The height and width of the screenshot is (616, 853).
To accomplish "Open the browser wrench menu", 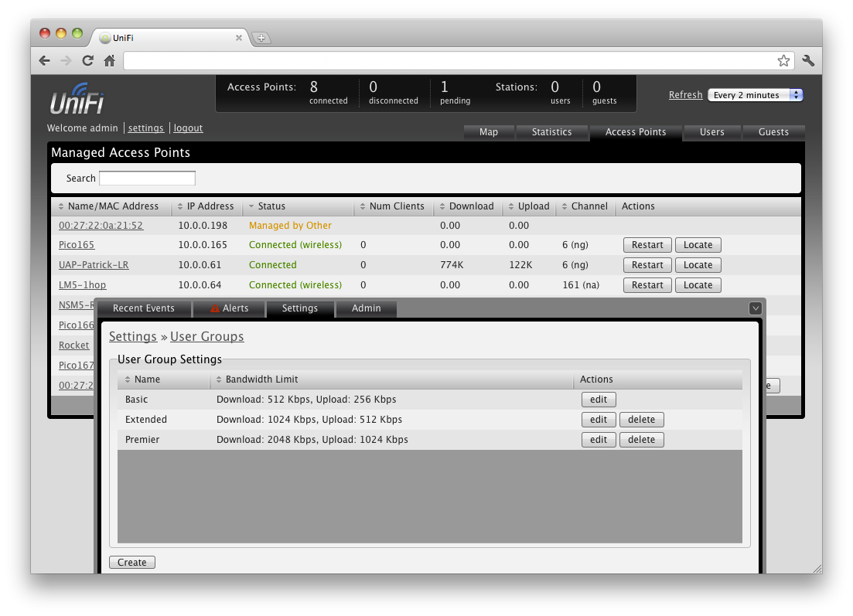I will point(808,61).
